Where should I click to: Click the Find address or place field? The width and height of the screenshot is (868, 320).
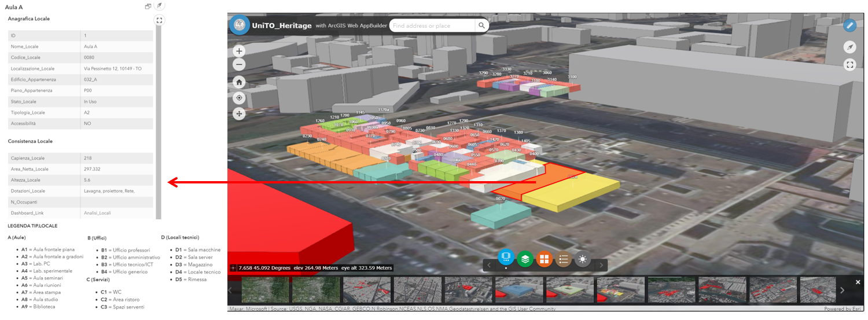tap(432, 25)
